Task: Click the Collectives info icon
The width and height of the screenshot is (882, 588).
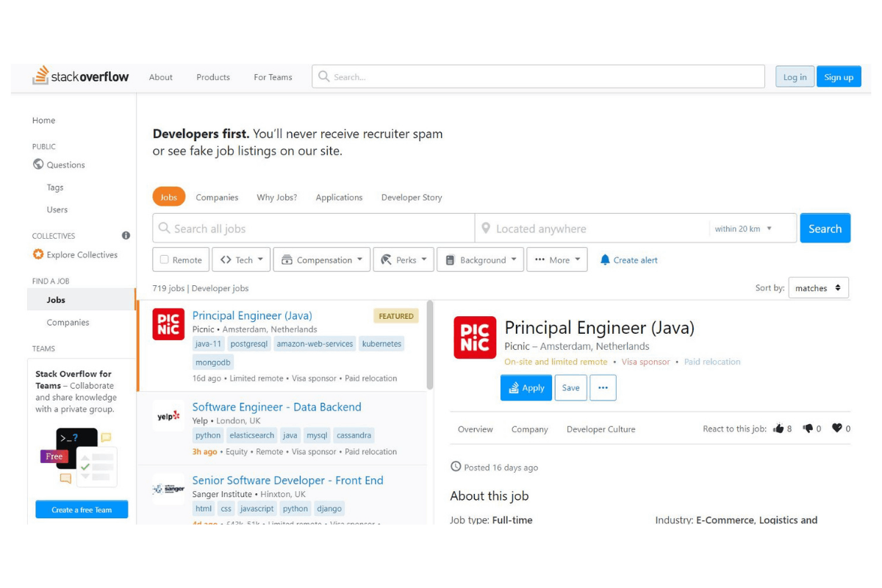Action: pos(126,236)
